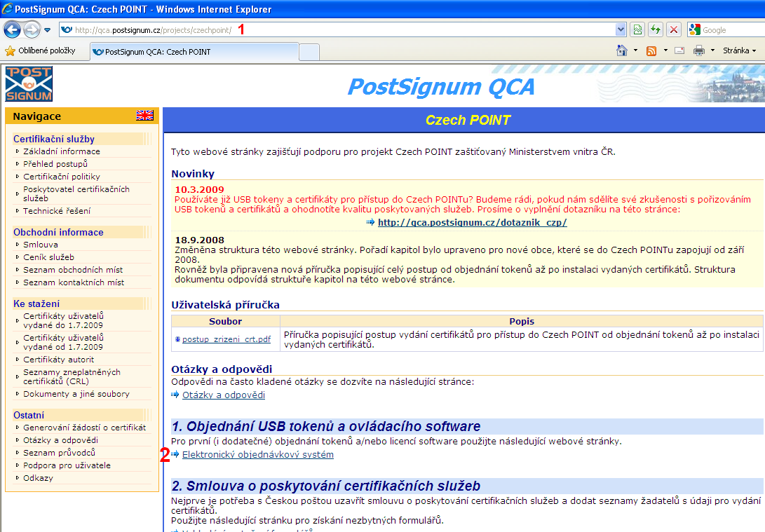This screenshot has height=532, width=765.
Task: Open Elektronický objednávkový systém link
Action: pos(258,454)
